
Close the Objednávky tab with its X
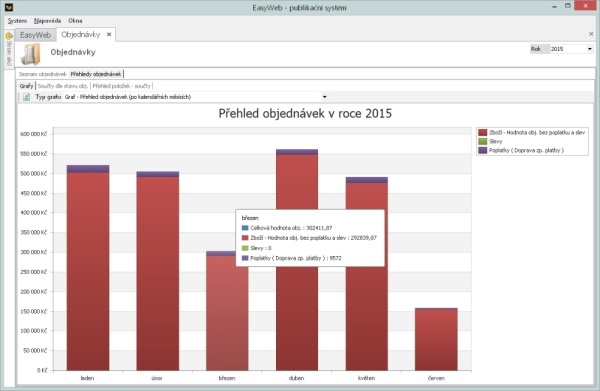click(109, 34)
